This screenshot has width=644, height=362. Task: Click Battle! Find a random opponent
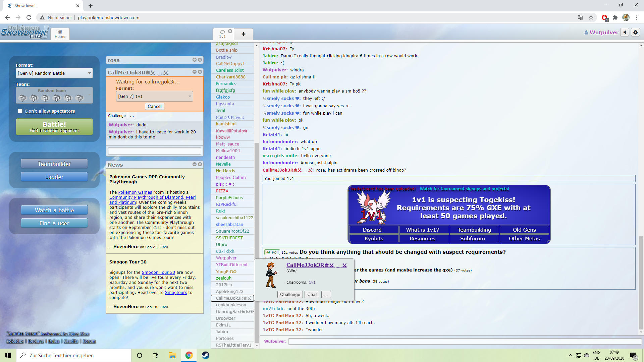54,127
